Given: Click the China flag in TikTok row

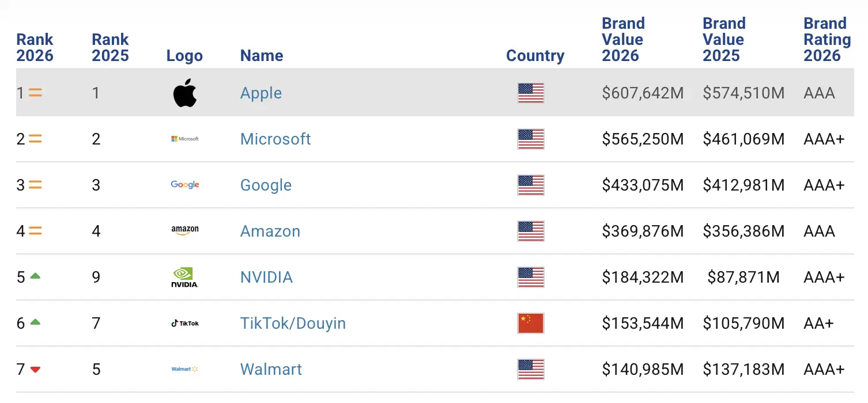Looking at the screenshot, I should click(x=531, y=323).
